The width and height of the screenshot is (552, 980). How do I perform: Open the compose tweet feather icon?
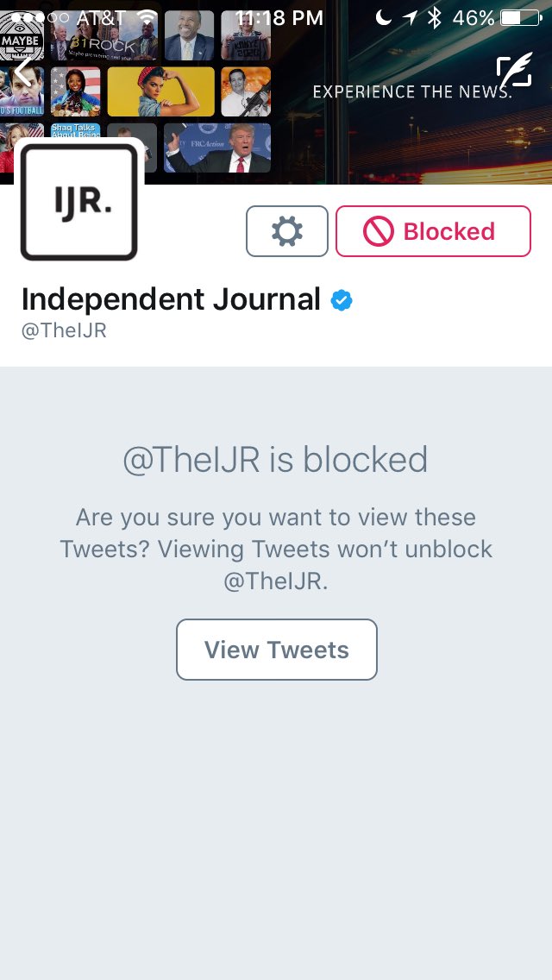click(515, 72)
